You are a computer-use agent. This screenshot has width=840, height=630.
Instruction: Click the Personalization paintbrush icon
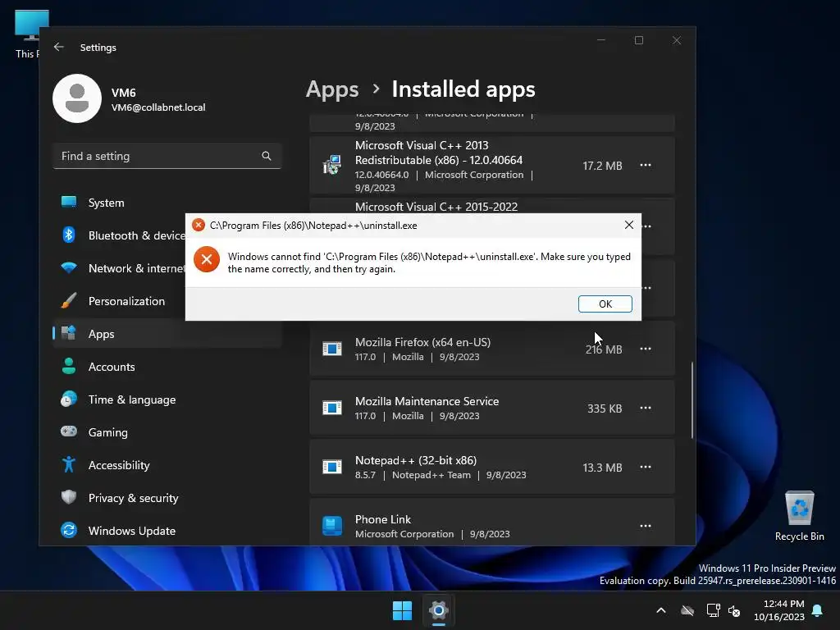(69, 300)
